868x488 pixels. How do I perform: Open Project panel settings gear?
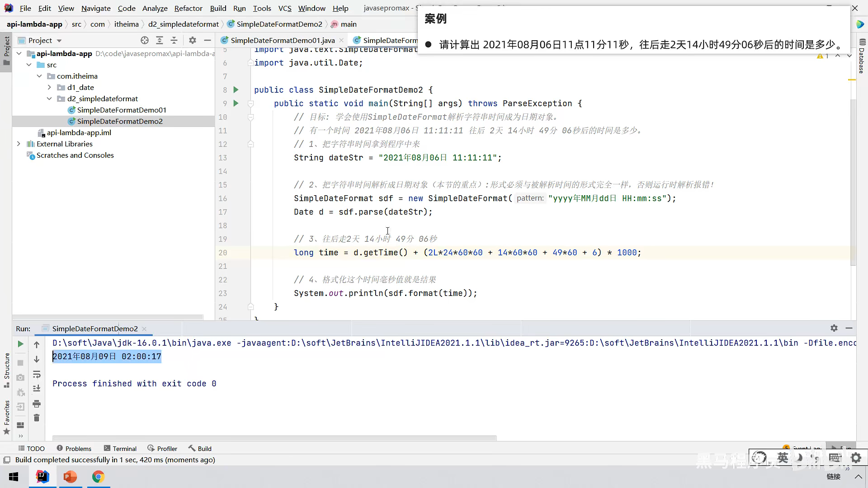[x=193, y=40]
